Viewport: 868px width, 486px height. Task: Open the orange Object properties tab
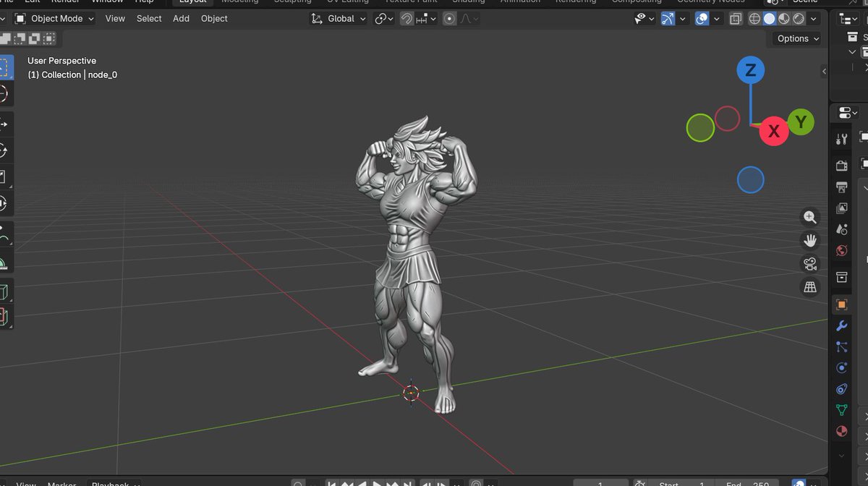click(x=841, y=304)
